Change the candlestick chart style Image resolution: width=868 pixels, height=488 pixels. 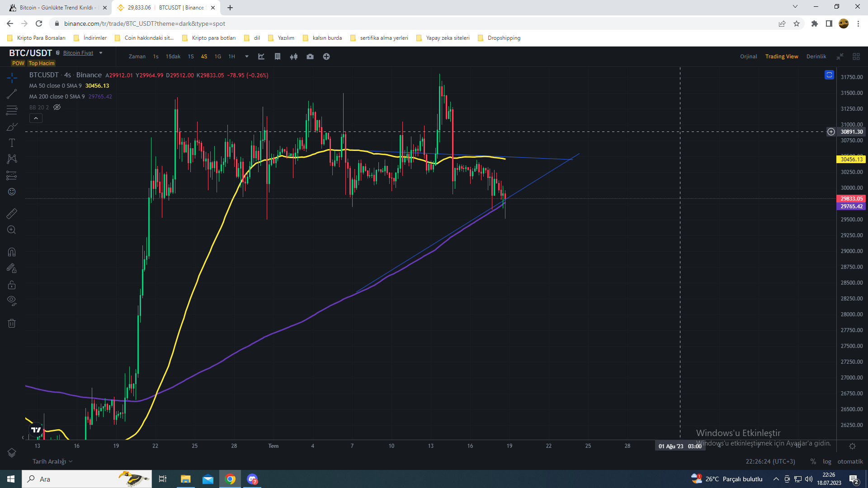tap(294, 56)
